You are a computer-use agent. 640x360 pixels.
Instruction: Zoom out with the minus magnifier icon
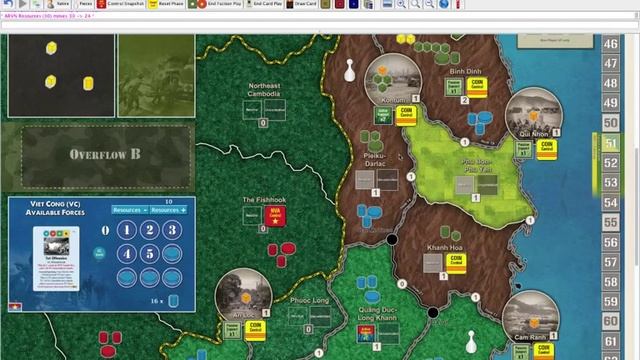point(429,4)
